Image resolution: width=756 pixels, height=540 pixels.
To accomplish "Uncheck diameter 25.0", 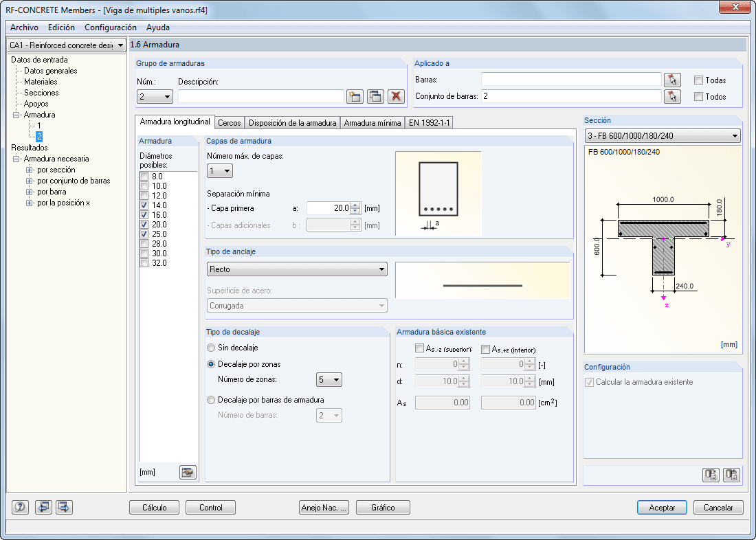I will [x=144, y=234].
